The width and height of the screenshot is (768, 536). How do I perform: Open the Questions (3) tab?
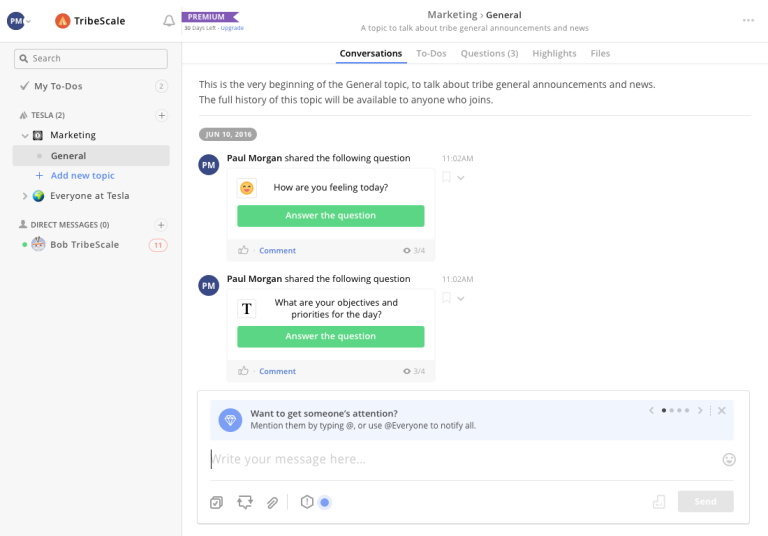click(489, 53)
